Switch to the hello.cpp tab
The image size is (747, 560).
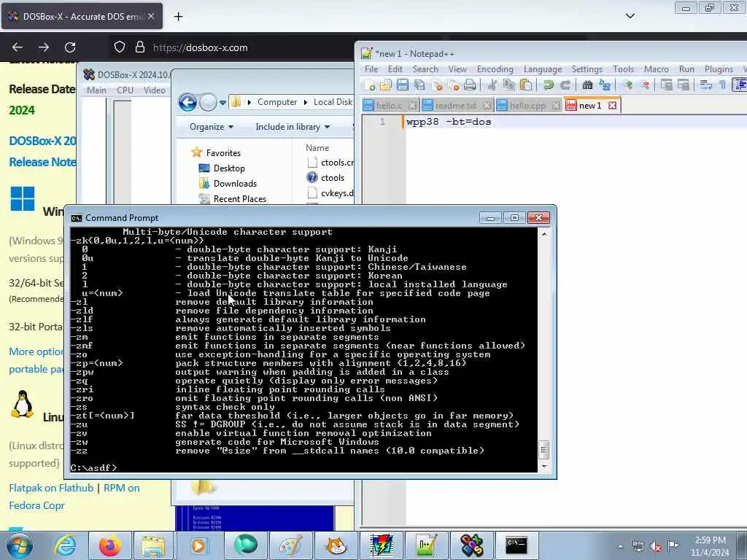[x=527, y=106]
